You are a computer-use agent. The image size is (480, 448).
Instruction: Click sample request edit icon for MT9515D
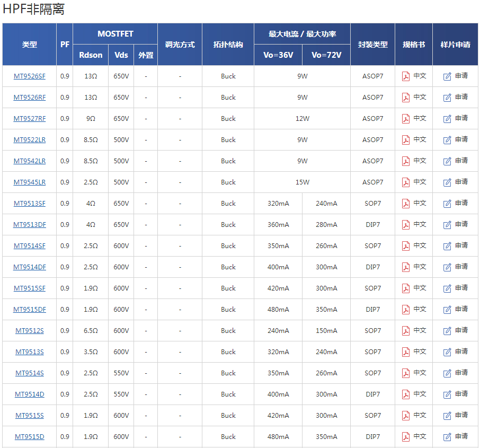[x=447, y=437]
